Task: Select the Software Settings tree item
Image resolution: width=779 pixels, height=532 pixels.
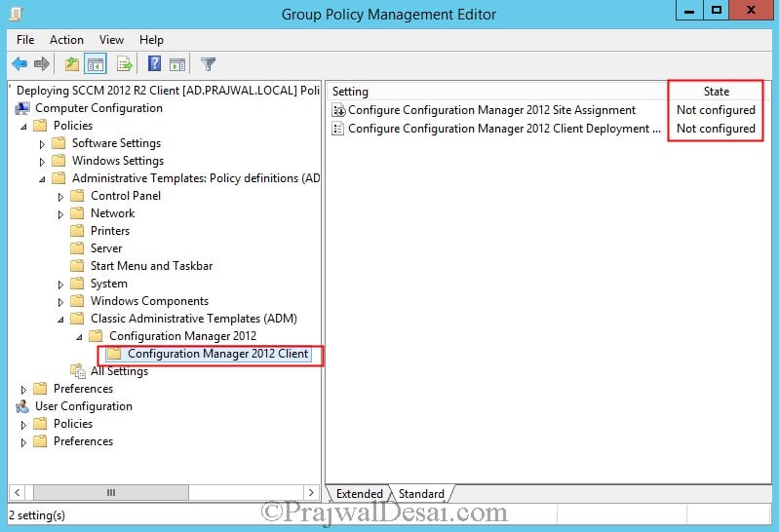Action: click(116, 143)
